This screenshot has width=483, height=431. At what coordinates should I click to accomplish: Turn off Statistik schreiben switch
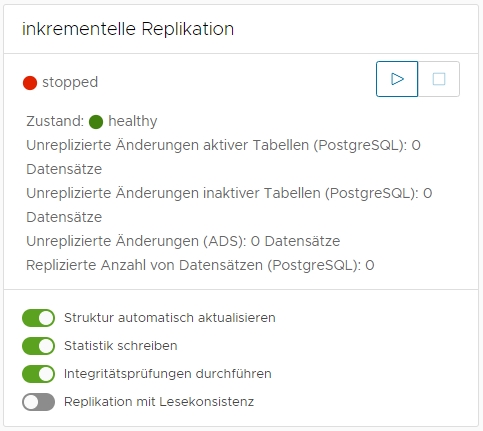coord(38,346)
